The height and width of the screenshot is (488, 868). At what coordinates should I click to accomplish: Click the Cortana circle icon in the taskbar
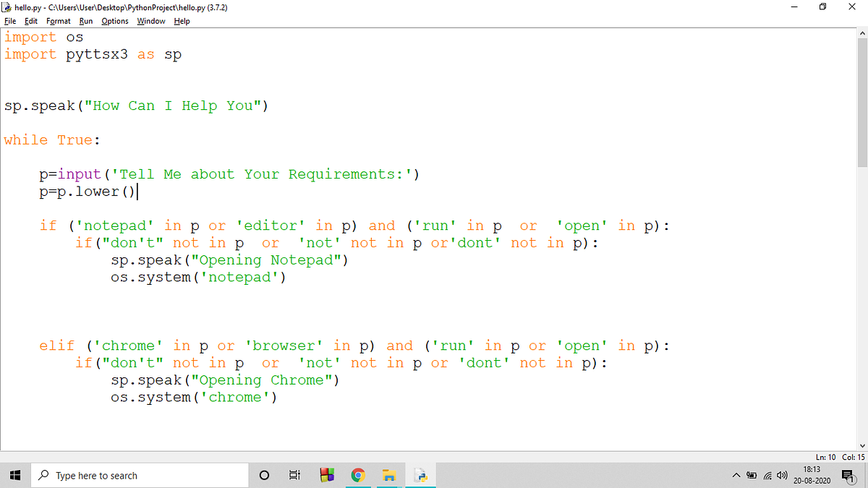click(264, 475)
